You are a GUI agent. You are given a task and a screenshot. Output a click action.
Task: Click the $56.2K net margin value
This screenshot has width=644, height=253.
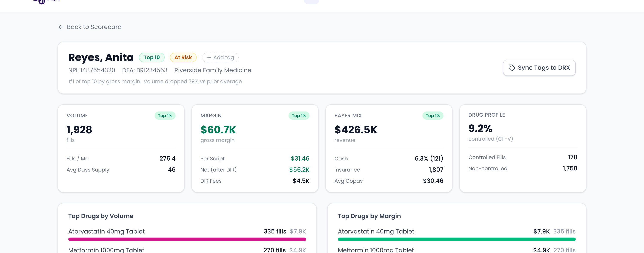[299, 170]
